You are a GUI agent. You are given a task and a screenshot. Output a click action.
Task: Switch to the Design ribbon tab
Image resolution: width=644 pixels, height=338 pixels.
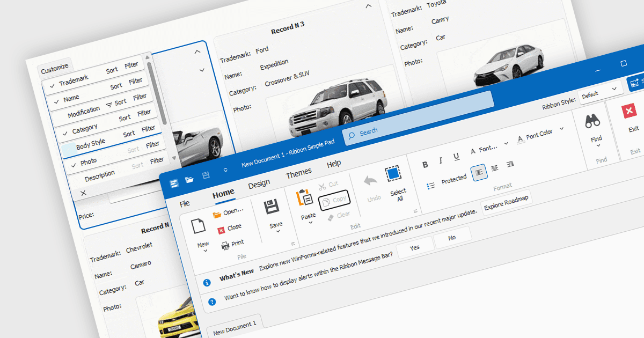point(259,183)
